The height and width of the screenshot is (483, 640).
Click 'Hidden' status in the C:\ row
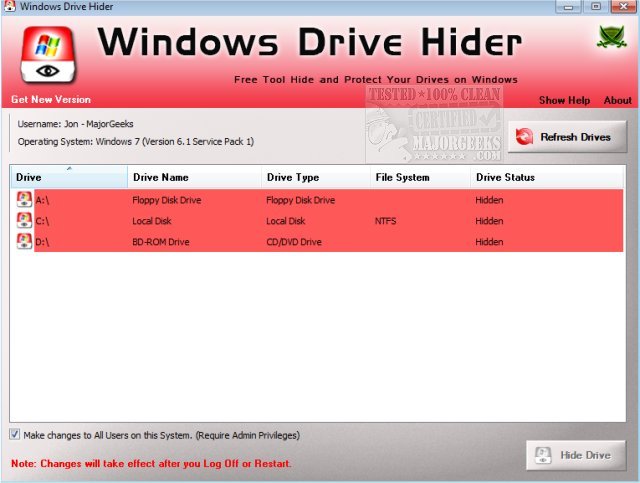(489, 221)
